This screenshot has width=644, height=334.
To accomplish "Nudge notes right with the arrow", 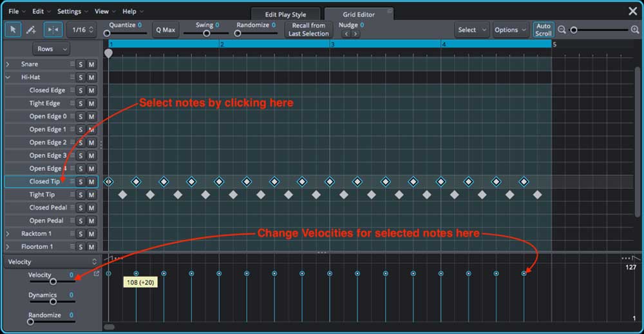I will (x=355, y=34).
